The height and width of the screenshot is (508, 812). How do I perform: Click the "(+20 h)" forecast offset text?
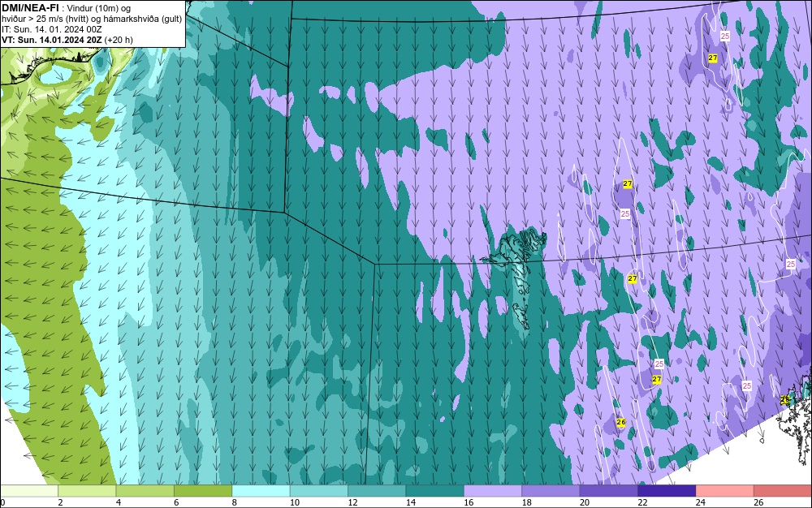(x=119, y=40)
